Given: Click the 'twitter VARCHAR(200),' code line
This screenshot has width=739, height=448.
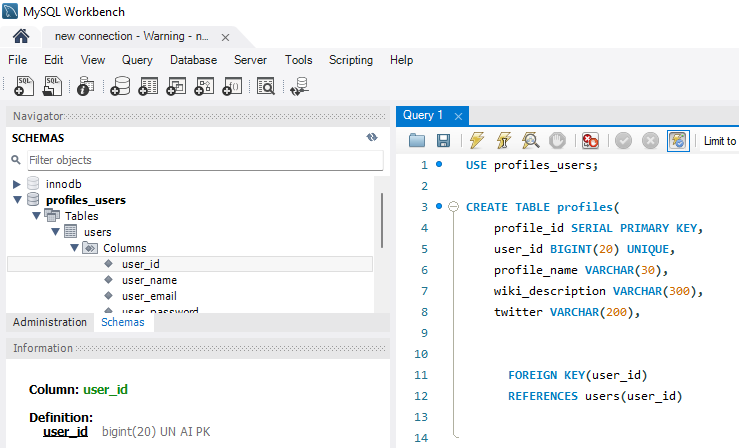Looking at the screenshot, I should (x=567, y=312).
